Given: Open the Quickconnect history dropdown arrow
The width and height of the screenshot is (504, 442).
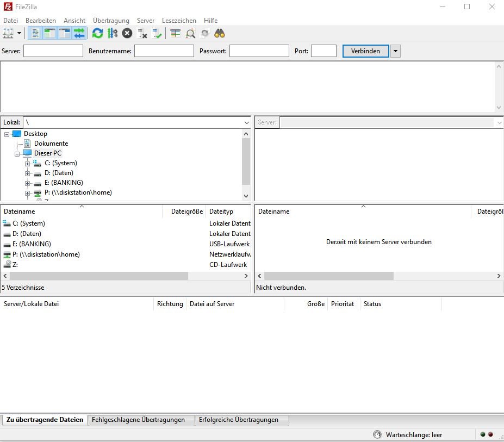Looking at the screenshot, I should tap(395, 51).
